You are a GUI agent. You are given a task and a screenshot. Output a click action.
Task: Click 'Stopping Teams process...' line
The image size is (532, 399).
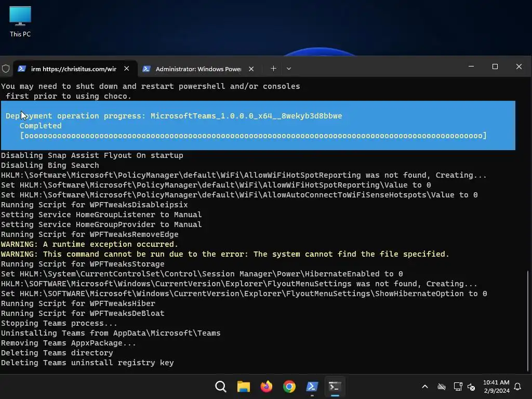point(59,323)
